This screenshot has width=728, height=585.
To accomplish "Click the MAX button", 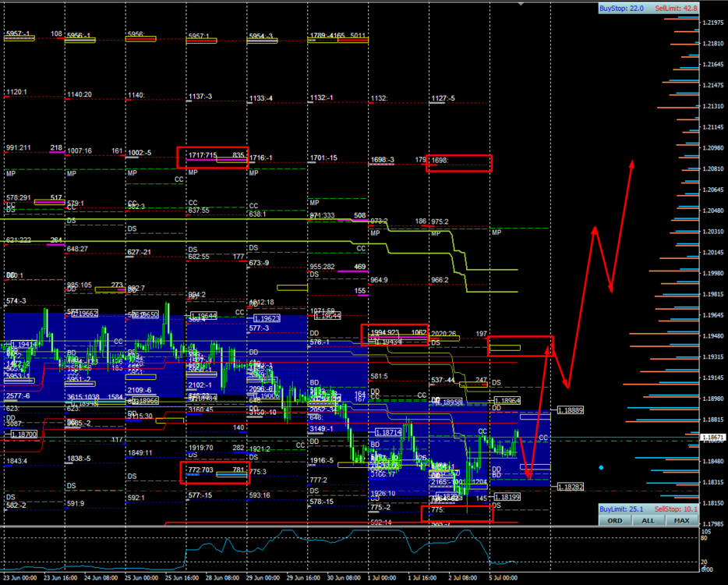I will pos(681,520).
